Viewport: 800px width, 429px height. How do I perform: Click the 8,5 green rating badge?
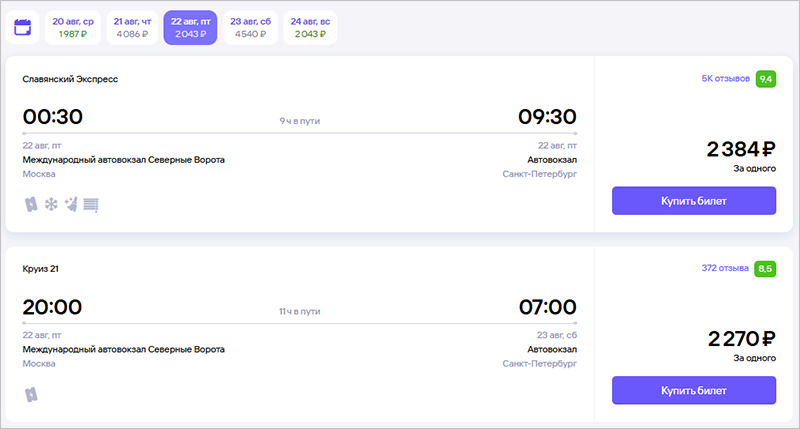(x=766, y=268)
